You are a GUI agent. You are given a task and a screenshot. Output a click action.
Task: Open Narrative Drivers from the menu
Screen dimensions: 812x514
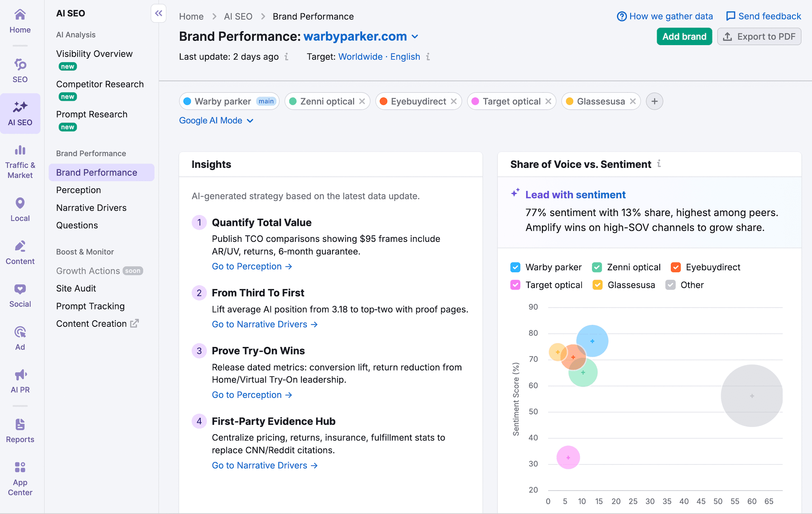pos(91,207)
